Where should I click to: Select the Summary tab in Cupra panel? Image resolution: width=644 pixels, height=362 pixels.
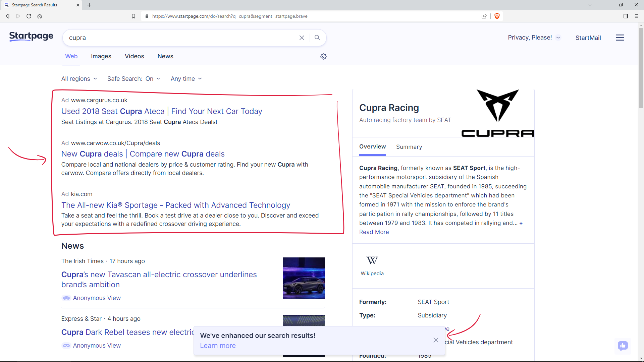[x=409, y=147]
